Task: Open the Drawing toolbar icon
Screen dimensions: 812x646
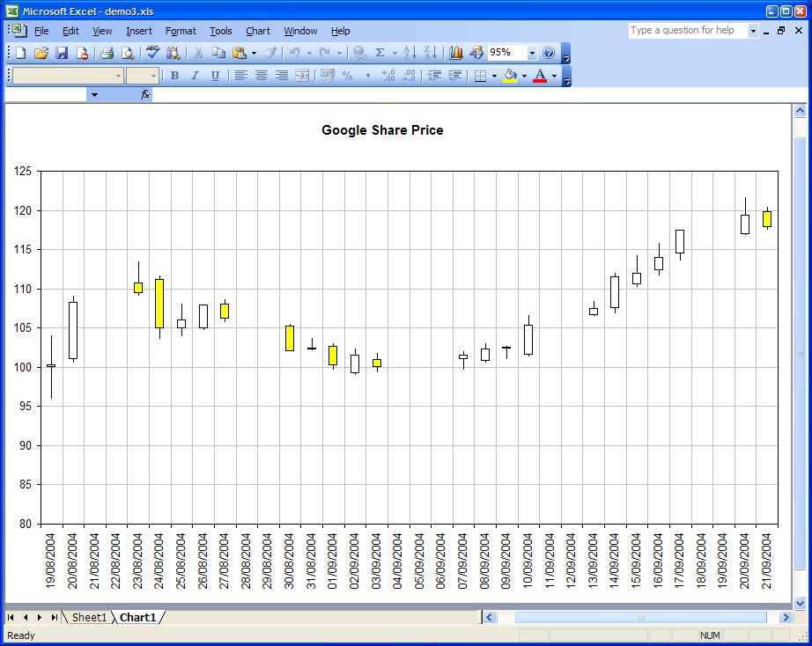Action: [x=476, y=53]
